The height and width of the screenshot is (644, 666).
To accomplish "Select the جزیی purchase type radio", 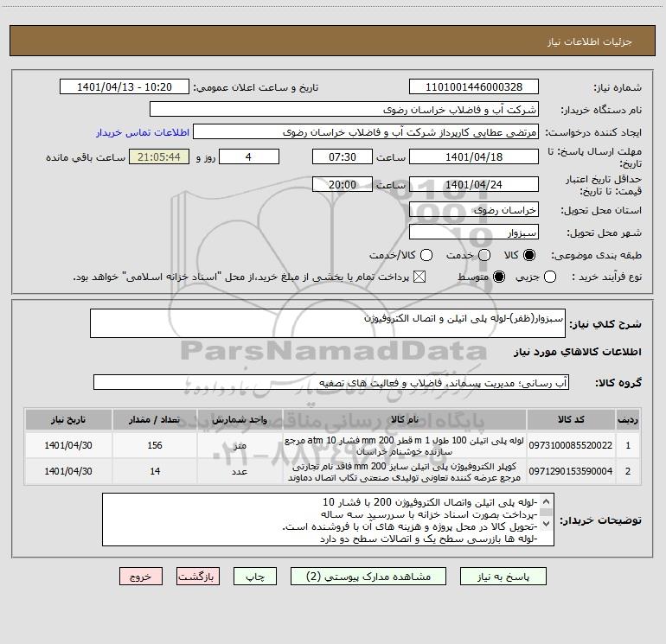I will pos(549,277).
